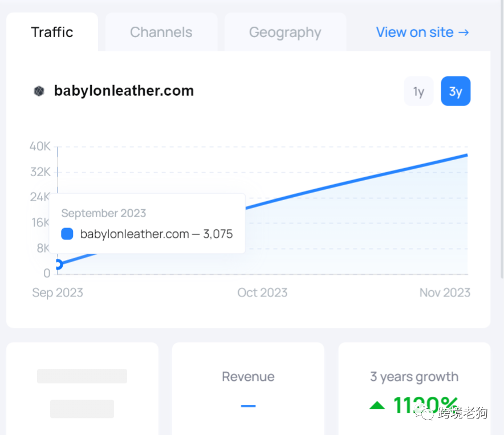Viewport: 504px width, 435px height.
Task: Click the Oct 2023 x-axis label
Action: (x=262, y=292)
